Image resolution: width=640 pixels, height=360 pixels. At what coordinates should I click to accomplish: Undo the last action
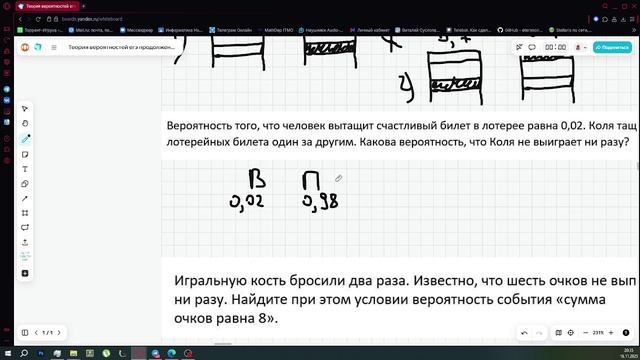tap(524, 333)
